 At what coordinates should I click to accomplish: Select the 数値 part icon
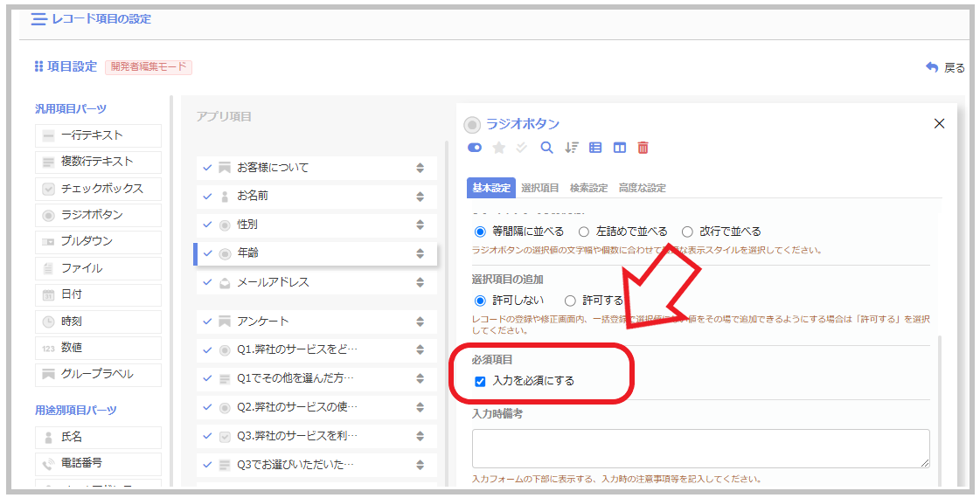48,348
